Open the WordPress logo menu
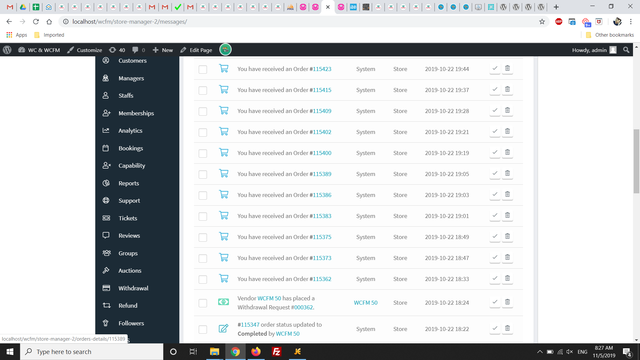 click(7, 50)
